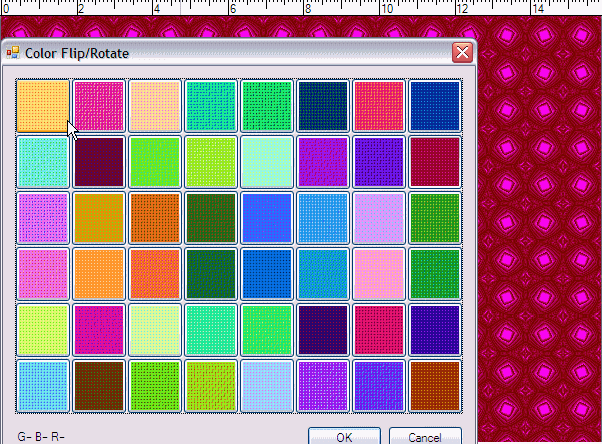Choose the mustard gold color variant

tap(99, 218)
